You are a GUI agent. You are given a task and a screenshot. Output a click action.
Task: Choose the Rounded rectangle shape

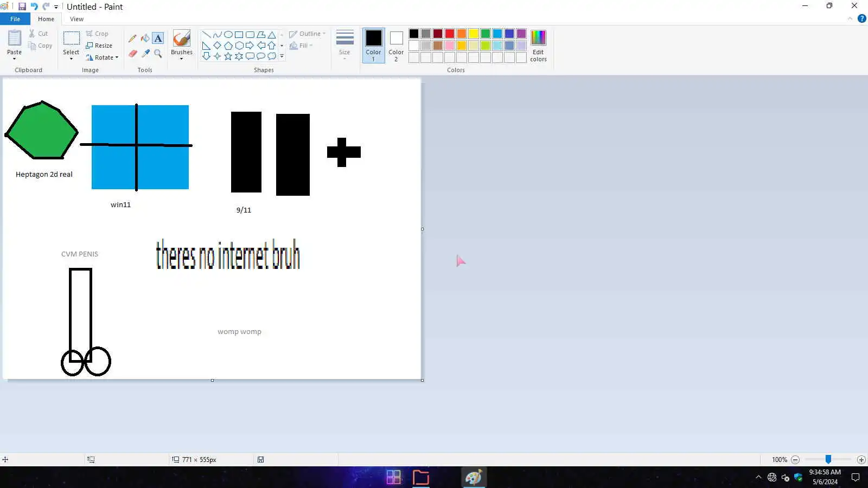(x=250, y=35)
